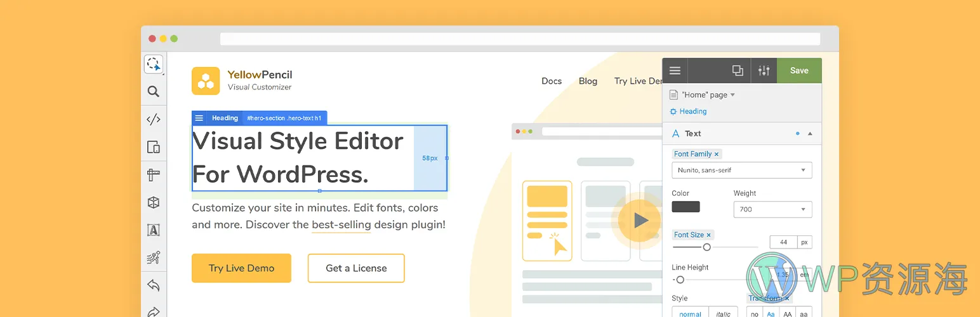Screen dimensions: 980x317
Task: Open the CSS code editor icon
Action: click(x=153, y=119)
